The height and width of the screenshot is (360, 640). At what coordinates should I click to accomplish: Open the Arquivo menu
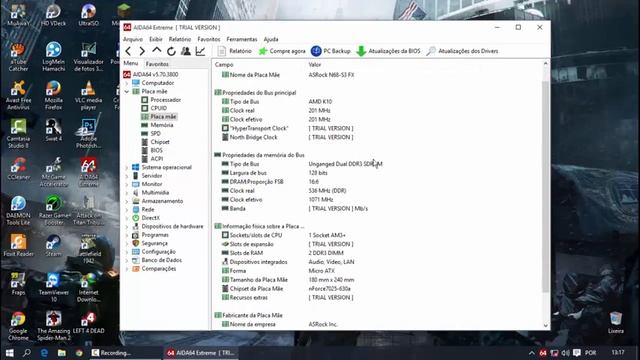pyautogui.click(x=133, y=39)
